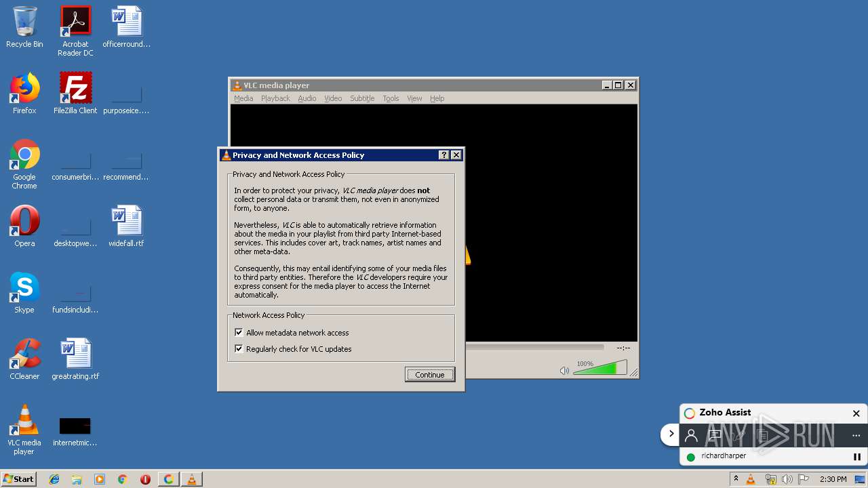The width and height of the screenshot is (868, 488).
Task: Click the richardharper user name in Zoho Assist
Action: (724, 456)
